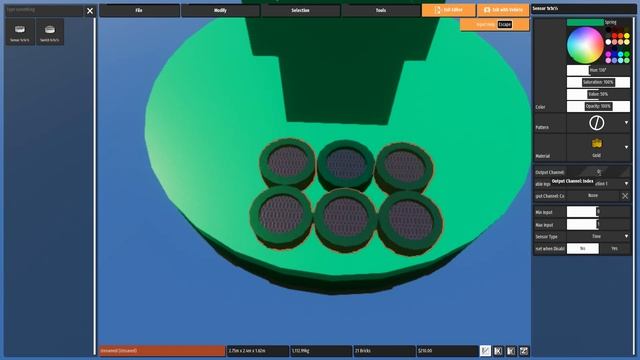Click the orange vehicle exit button beside Exit Editor

503,10
